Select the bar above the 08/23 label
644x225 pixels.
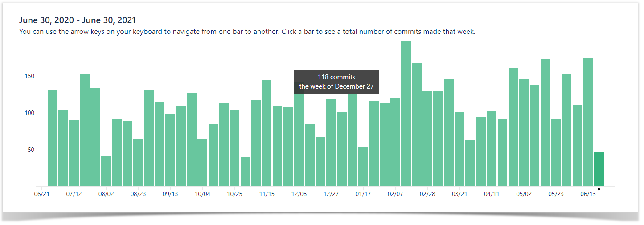coord(138,163)
